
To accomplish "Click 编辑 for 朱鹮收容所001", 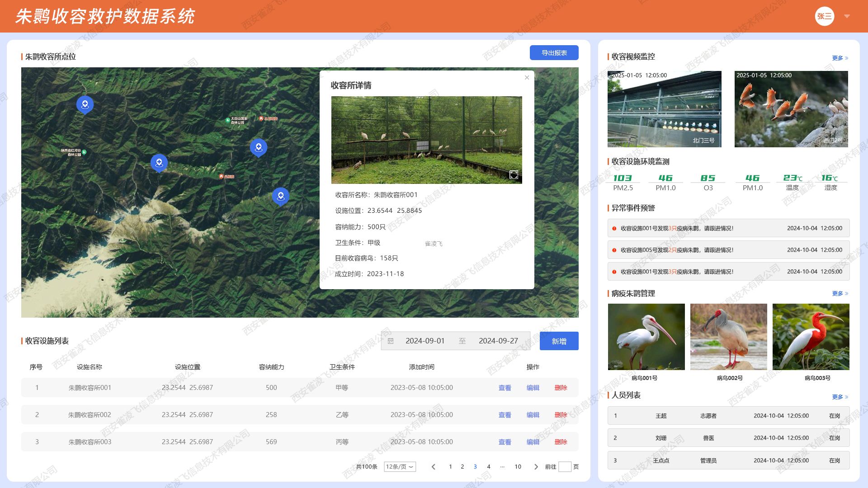I will click(x=533, y=388).
